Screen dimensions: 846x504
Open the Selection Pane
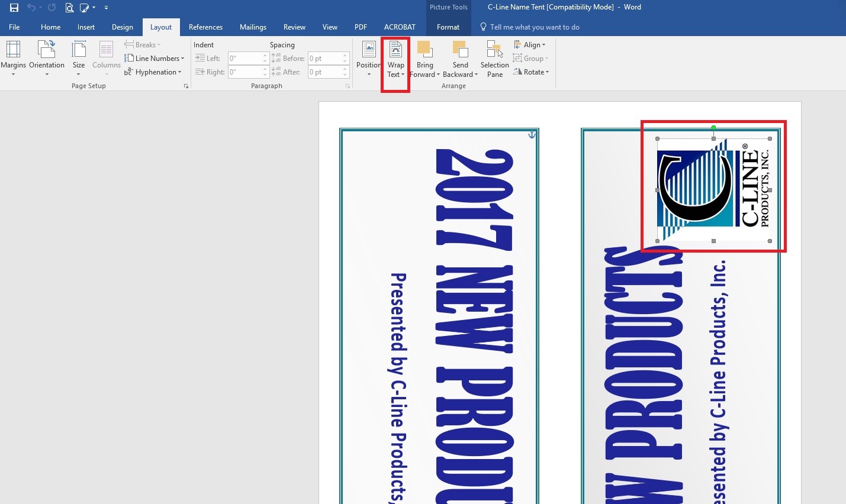(495, 59)
